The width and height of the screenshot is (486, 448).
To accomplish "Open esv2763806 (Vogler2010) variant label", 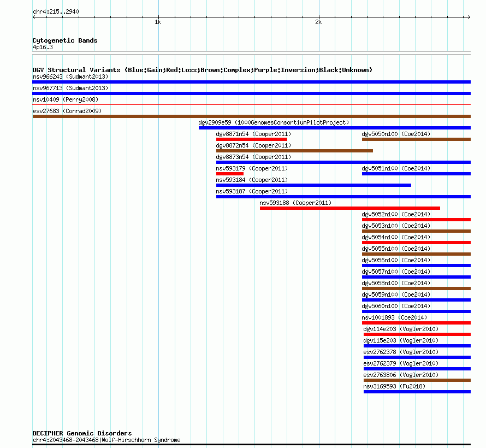I will [401, 375].
